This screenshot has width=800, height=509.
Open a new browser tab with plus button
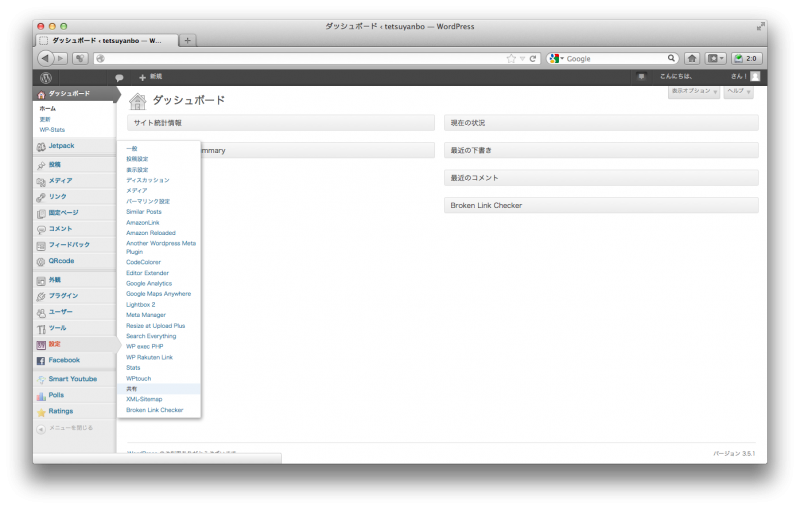tap(187, 40)
